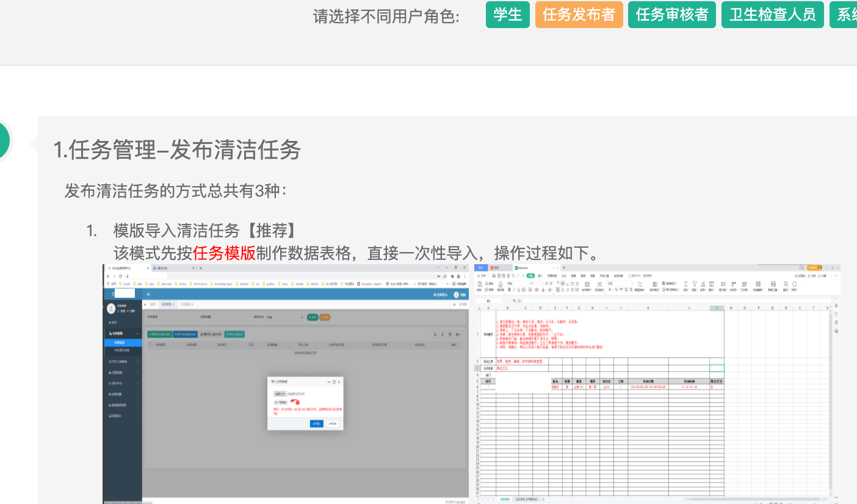Screen dimensions: 857x504
Task: Tick the select-all checkbox in table header
Action: (151, 345)
